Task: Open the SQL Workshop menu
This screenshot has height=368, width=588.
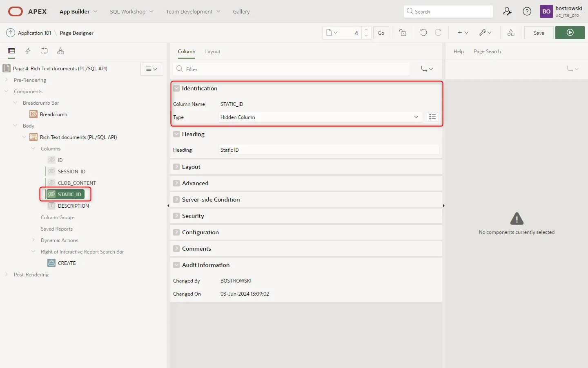Action: click(x=131, y=11)
